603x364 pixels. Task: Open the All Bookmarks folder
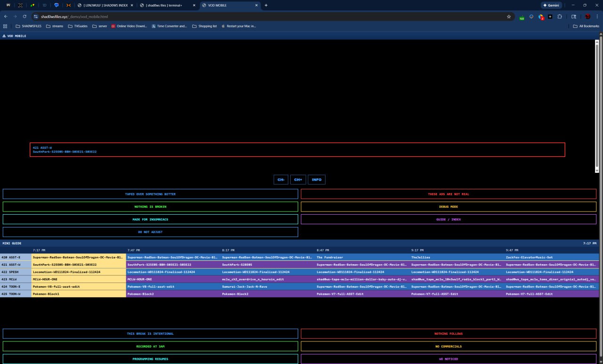point(586,26)
